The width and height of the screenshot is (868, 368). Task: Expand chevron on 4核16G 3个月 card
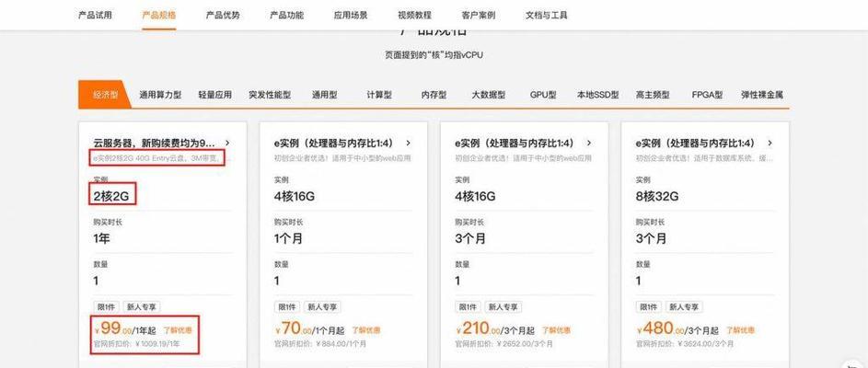(x=589, y=144)
